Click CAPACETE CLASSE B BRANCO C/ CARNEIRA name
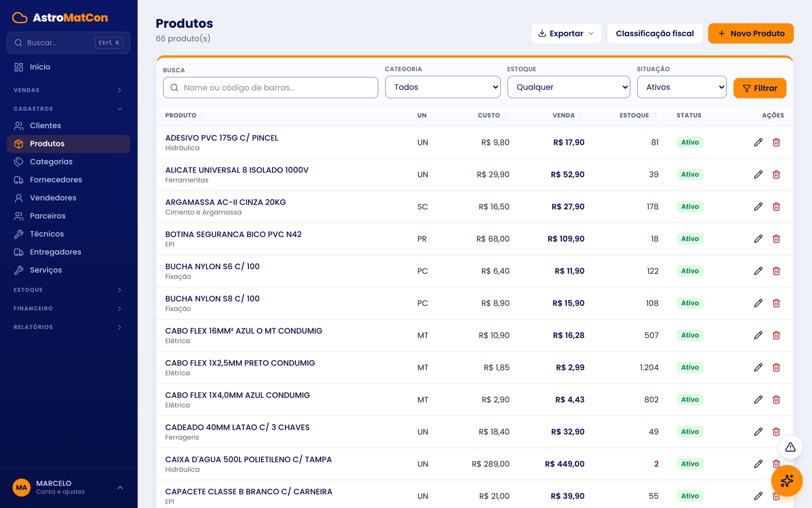The height and width of the screenshot is (508, 812). [x=249, y=492]
